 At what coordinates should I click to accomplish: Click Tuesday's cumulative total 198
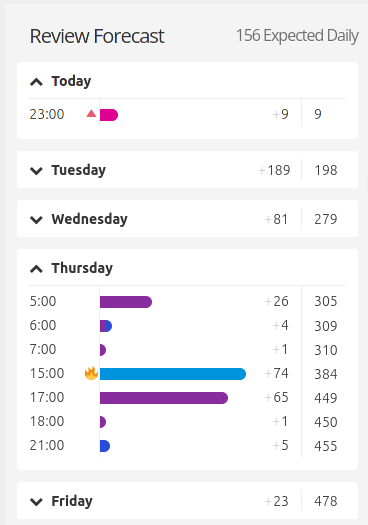coord(325,170)
